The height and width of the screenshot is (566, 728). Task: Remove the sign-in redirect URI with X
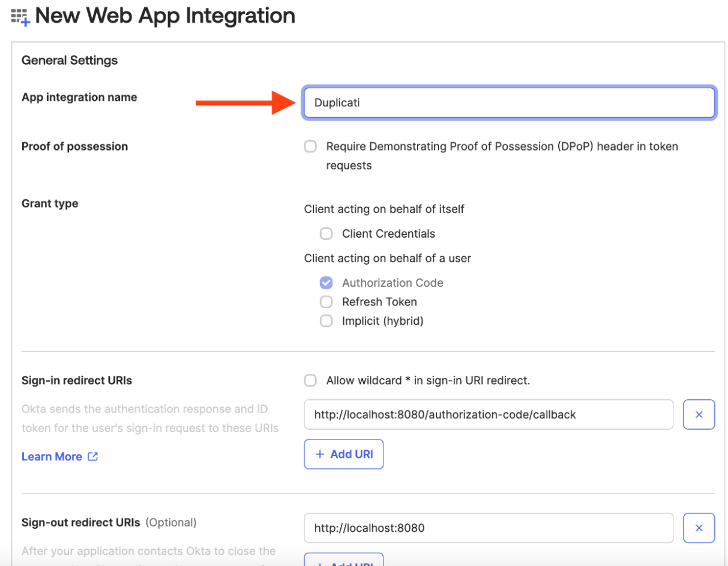coord(699,415)
